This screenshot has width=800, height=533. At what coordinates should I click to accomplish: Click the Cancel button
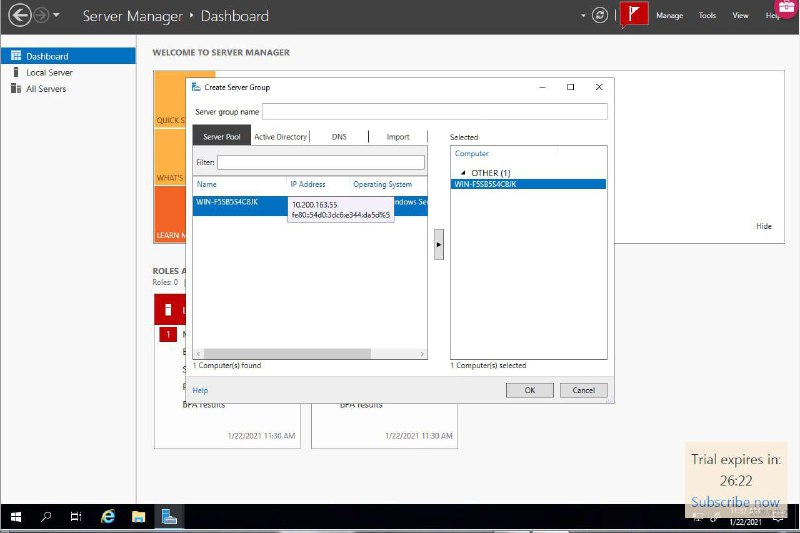point(584,390)
